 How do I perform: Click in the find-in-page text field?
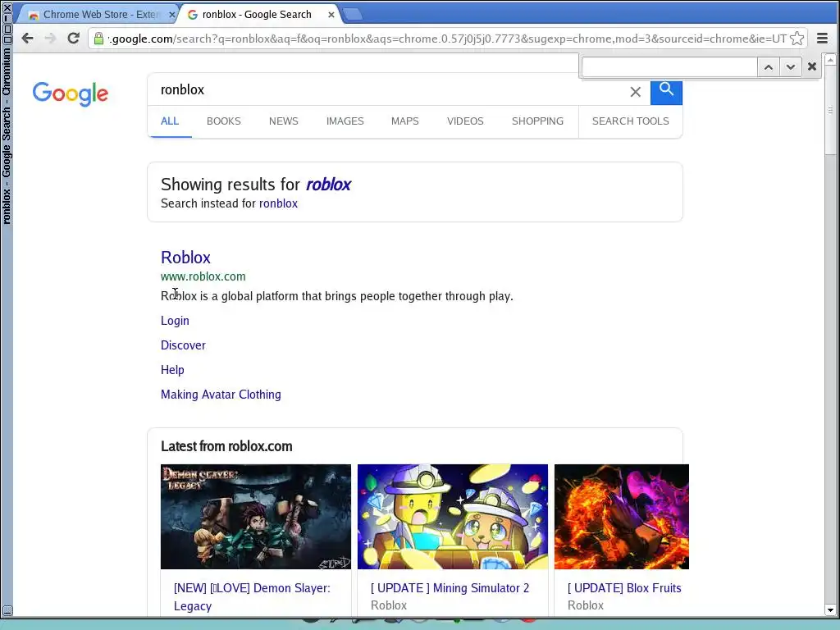669,67
